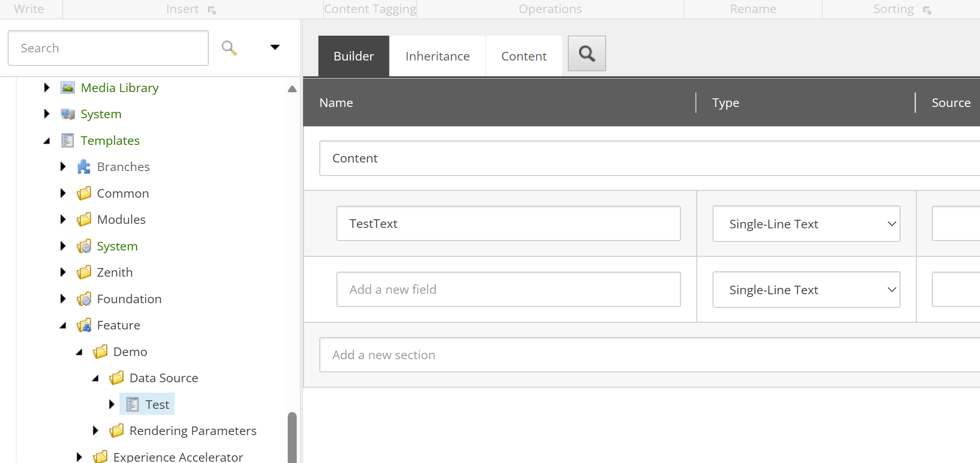
Task: Click the Test template icon
Action: [x=133, y=404]
